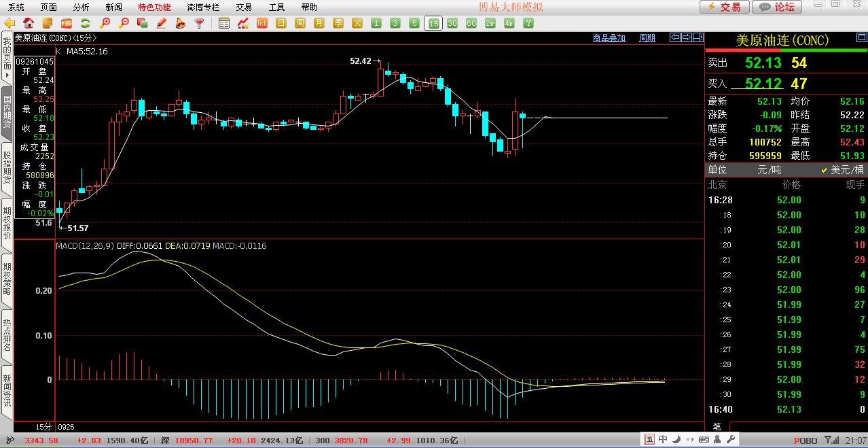Screen dimensions: 868x448
Task: Open the 周期 period dropdown link
Action: tap(647, 38)
